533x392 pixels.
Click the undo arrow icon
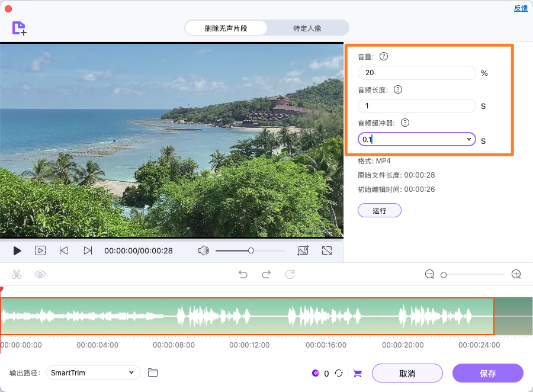tap(243, 274)
